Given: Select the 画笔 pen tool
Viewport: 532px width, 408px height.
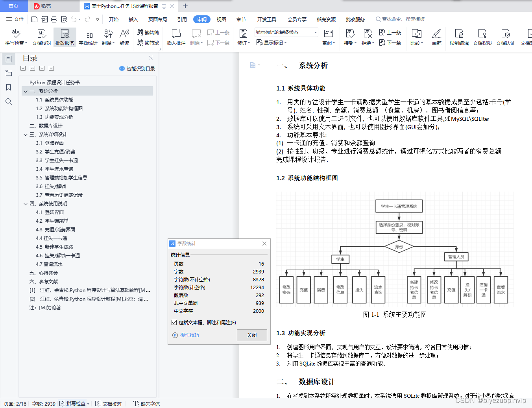Looking at the screenshot, I should click(437, 37).
